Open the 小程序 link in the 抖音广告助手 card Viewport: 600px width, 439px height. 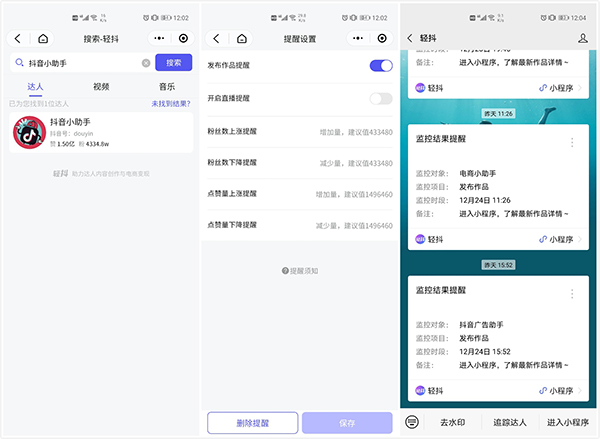point(557,390)
